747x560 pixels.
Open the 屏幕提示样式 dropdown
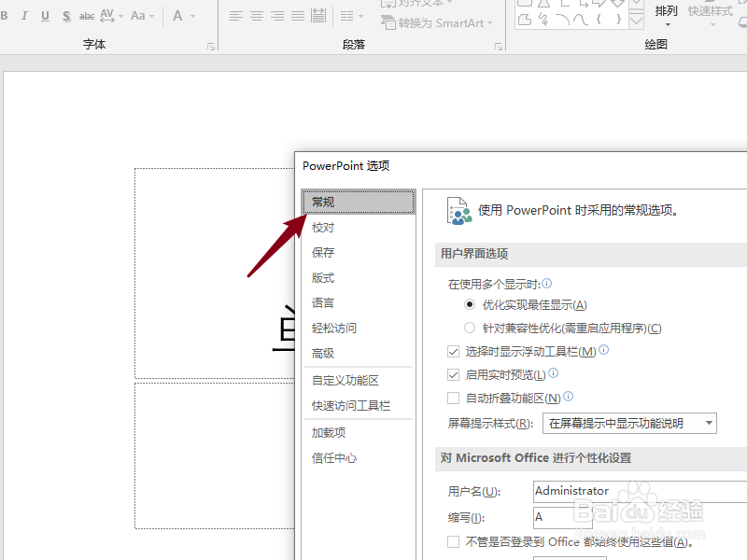tap(629, 424)
